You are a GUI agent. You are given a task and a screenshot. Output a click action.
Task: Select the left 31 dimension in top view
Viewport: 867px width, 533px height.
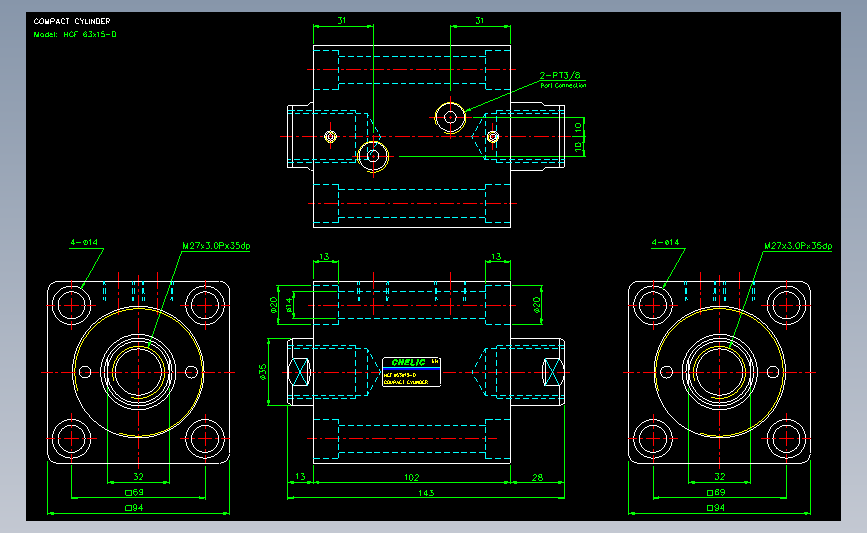[x=342, y=20]
